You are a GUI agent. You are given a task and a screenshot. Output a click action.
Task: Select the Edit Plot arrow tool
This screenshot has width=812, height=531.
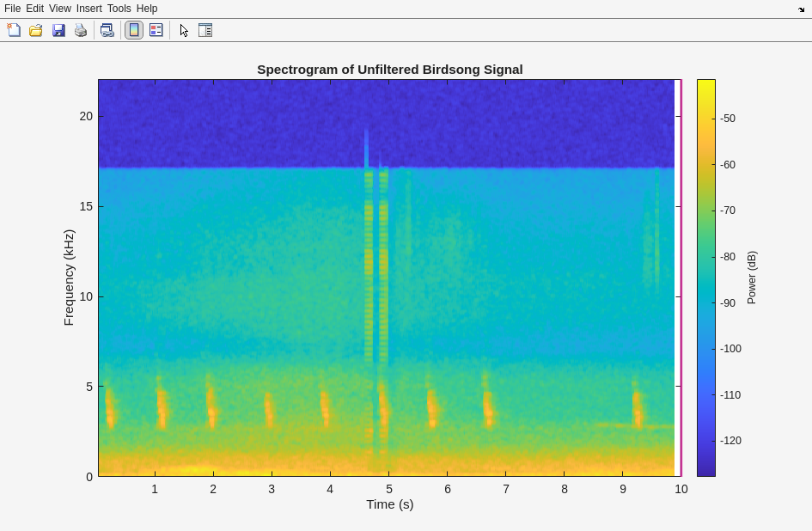click(184, 30)
